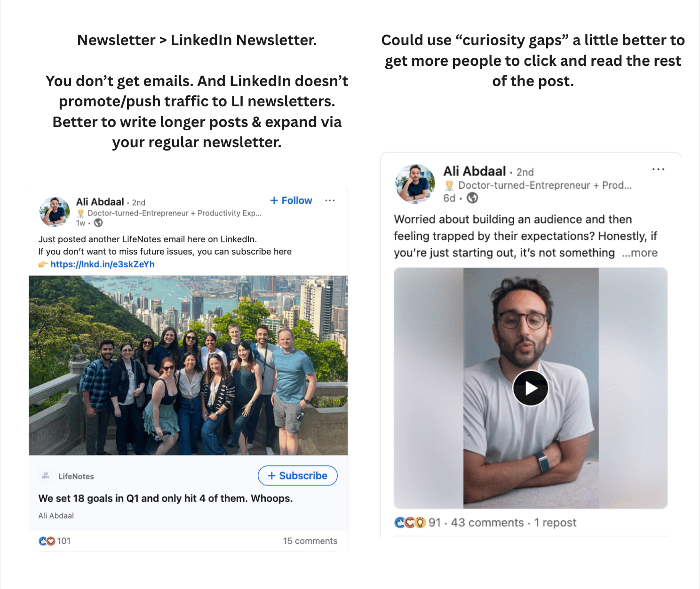
Task: Click Ali Abdaal's avatar on right post
Action: 415,183
